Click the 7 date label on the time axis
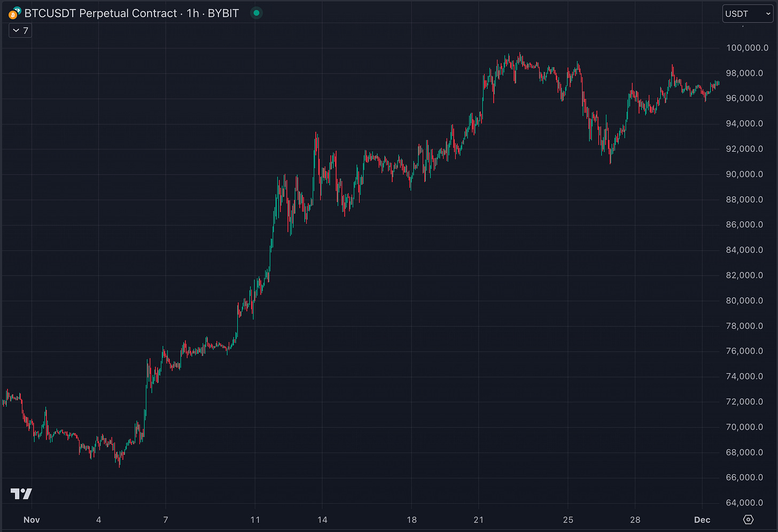This screenshot has width=778, height=532. pyautogui.click(x=166, y=520)
